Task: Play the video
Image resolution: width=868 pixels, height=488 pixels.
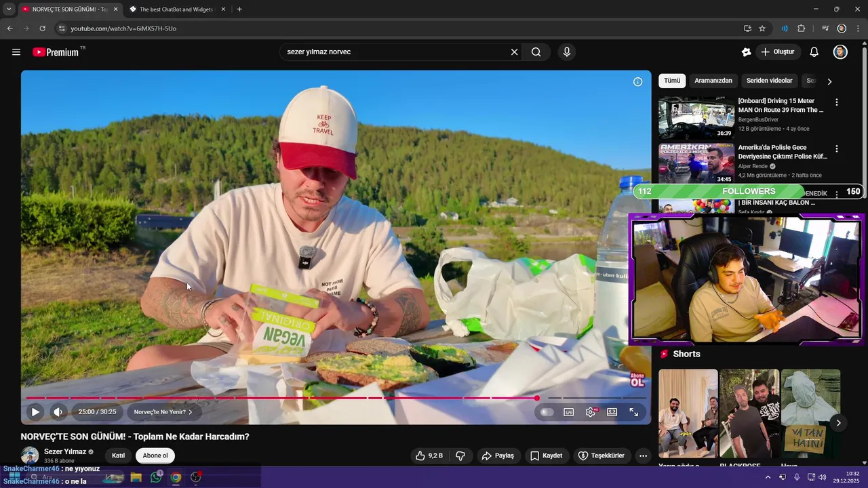Action: pyautogui.click(x=35, y=411)
